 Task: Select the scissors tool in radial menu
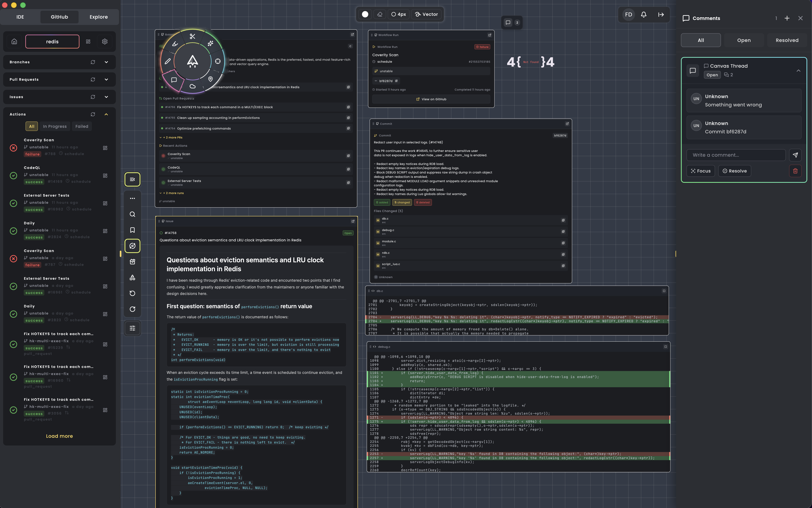tap(193, 36)
